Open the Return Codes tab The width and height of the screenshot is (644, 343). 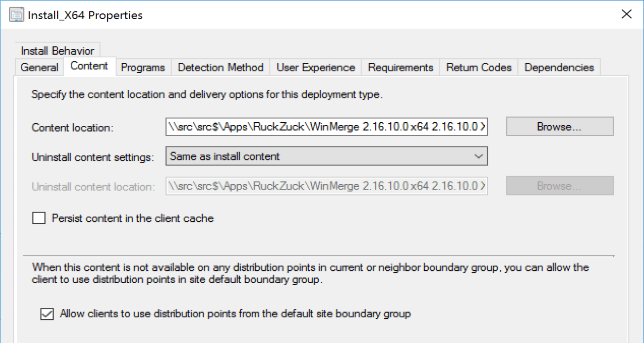coord(479,68)
